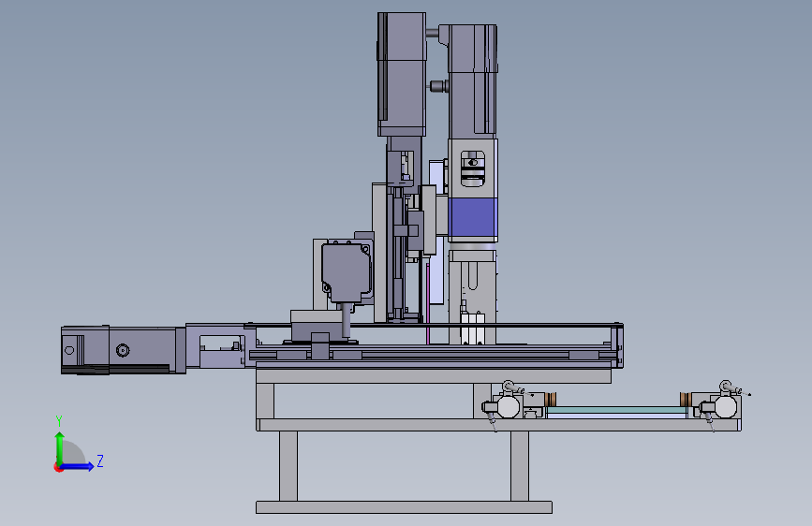Click the blue Z axis arrow of the triad
Screen dimensions: 812x526
pos(78,466)
